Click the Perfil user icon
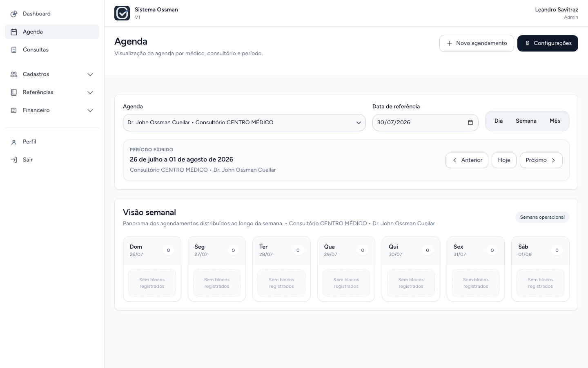588x368 pixels. (14, 142)
